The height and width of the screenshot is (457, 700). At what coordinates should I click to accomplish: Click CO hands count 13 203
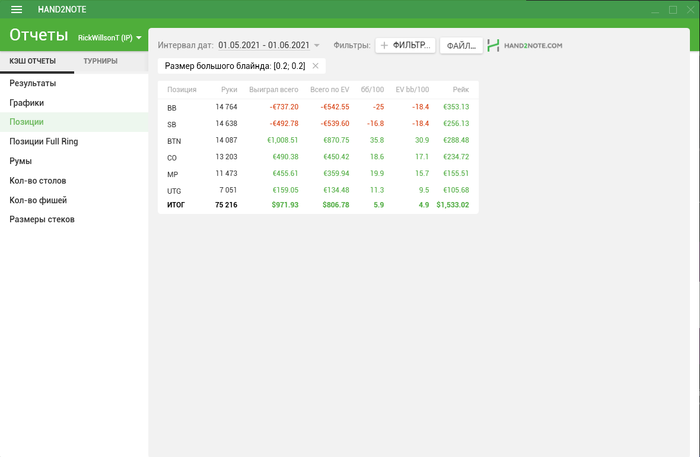pos(226,157)
